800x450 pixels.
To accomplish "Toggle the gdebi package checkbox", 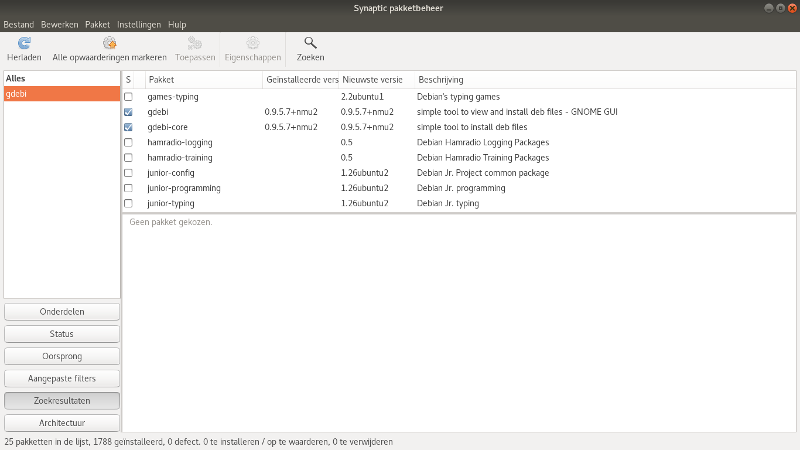I will click(128, 112).
